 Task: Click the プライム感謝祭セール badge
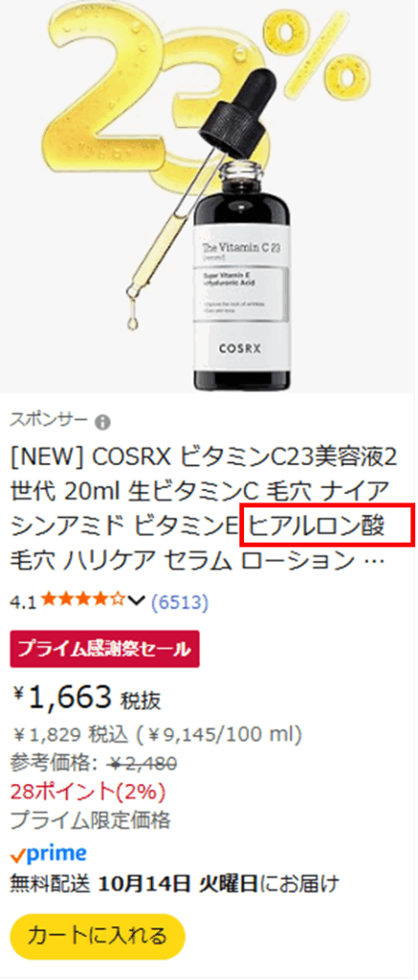(x=105, y=649)
